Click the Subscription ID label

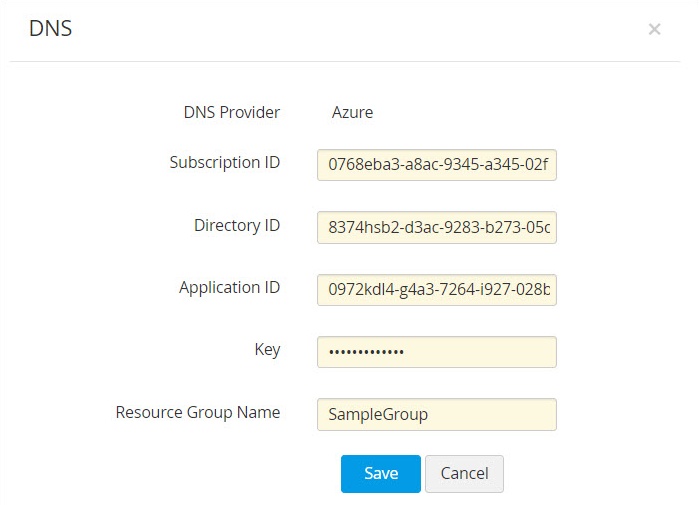224,162
